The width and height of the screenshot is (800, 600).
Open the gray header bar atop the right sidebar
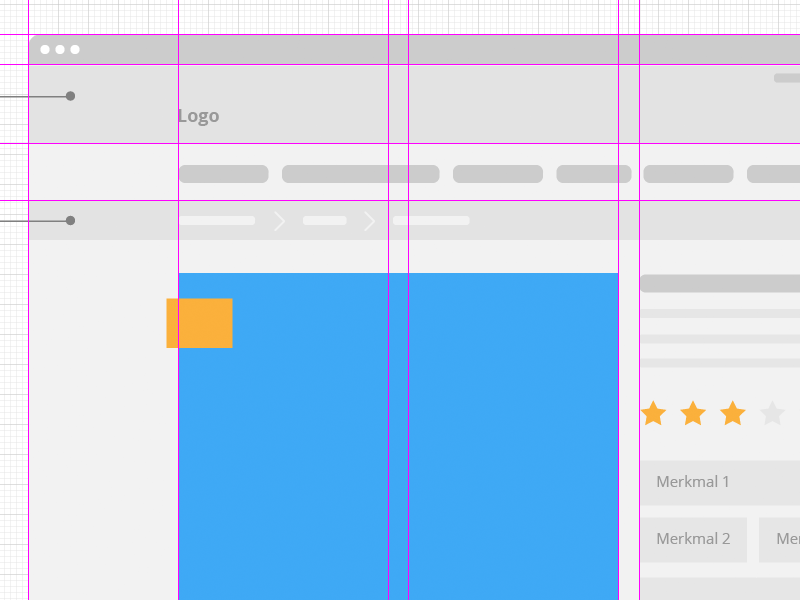pyautogui.click(x=718, y=282)
